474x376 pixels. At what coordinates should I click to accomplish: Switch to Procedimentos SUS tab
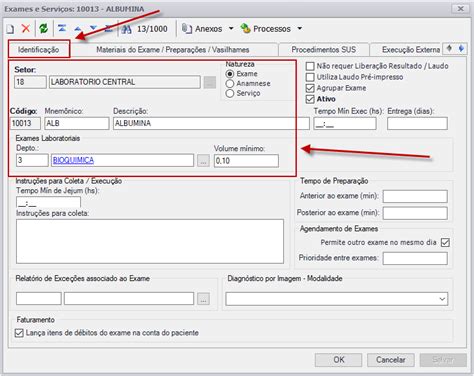[324, 50]
